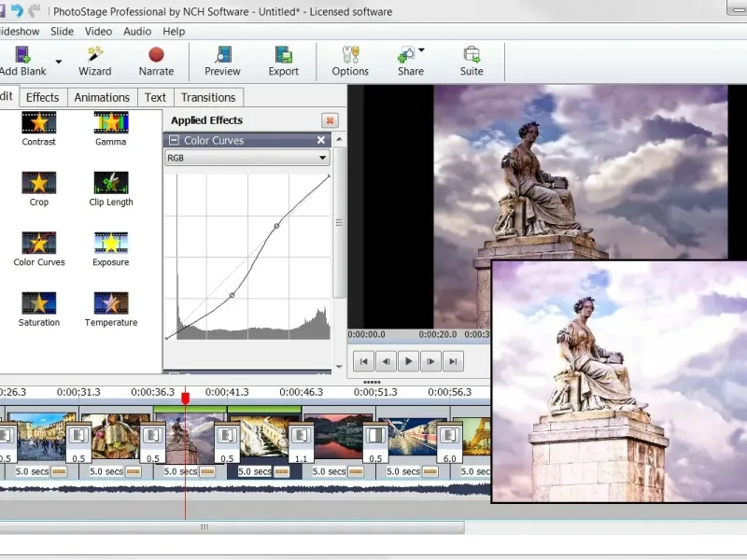This screenshot has width=747, height=560.
Task: Open the Audio menu
Action: click(136, 31)
